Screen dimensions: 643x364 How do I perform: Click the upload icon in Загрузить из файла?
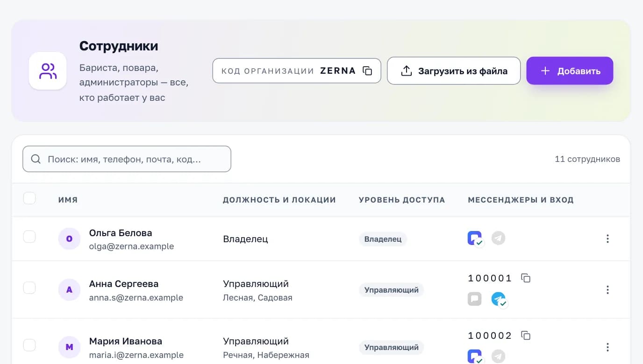(x=407, y=71)
